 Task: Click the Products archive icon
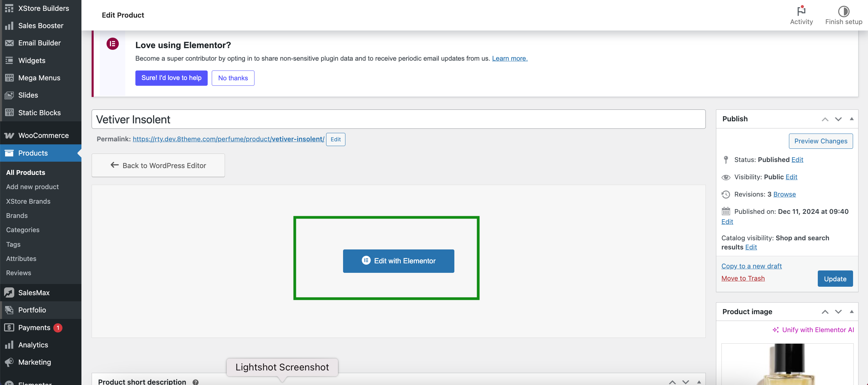(x=9, y=153)
